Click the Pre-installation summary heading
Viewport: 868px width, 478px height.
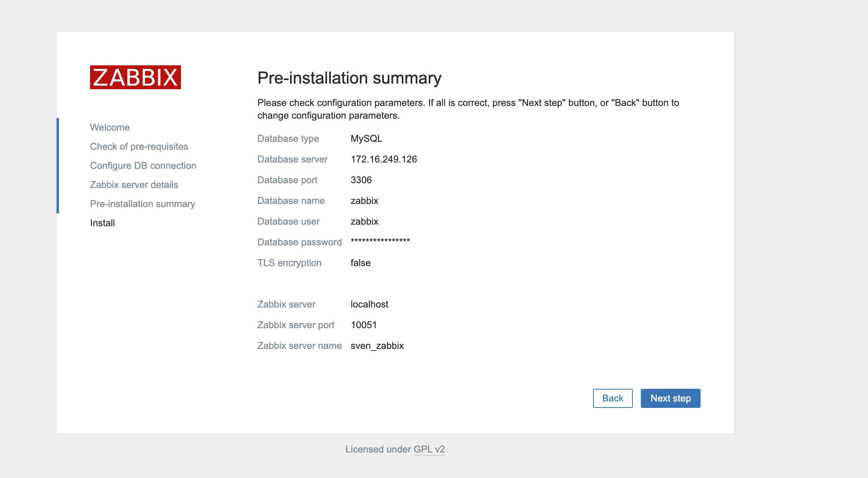[x=349, y=78]
